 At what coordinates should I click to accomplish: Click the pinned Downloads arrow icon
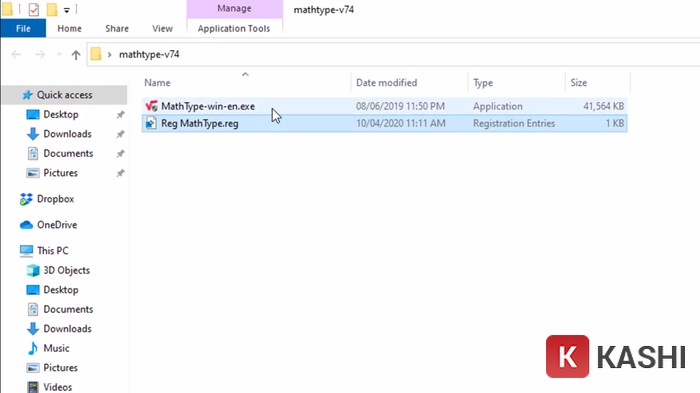pyautogui.click(x=33, y=134)
